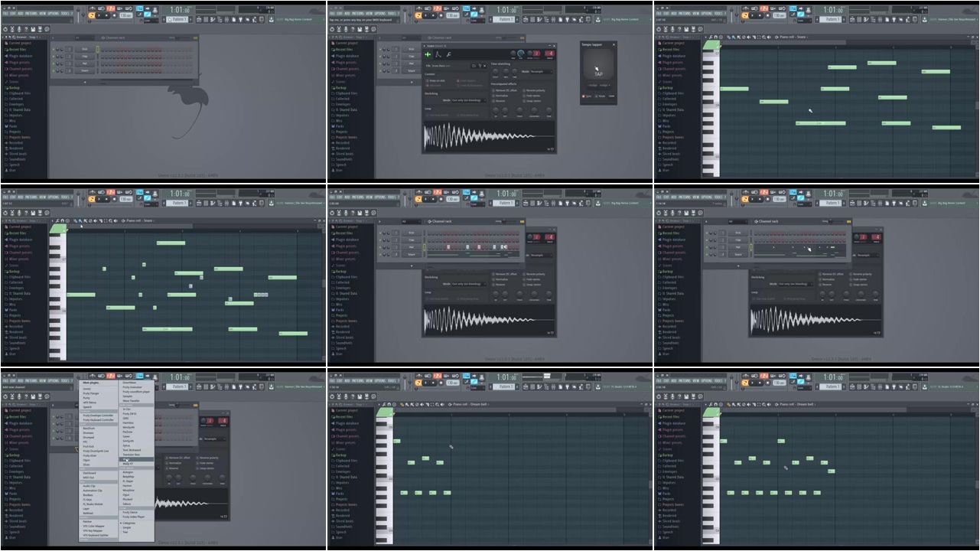This screenshot has width=980, height=551.
Task: Toggle pattern/song mode switch in the top-left frame
Action: coord(91,15)
